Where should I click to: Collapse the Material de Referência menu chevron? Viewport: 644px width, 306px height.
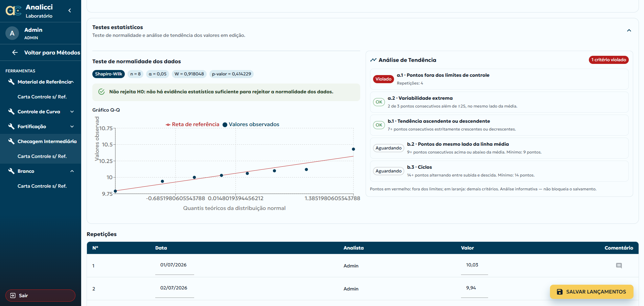tap(72, 82)
